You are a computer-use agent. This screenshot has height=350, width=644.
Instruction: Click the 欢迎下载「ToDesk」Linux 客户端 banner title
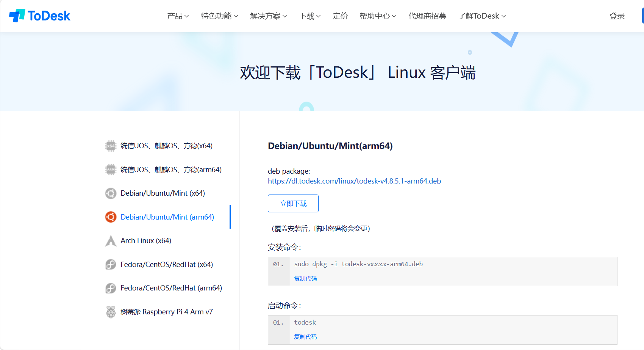(x=358, y=72)
